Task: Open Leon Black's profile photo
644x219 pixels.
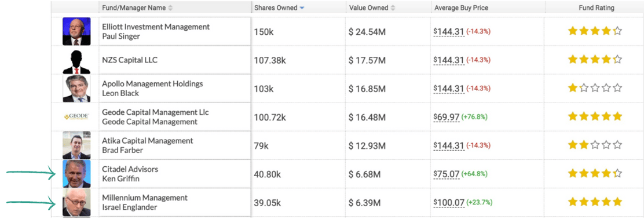Action: pos(76,88)
